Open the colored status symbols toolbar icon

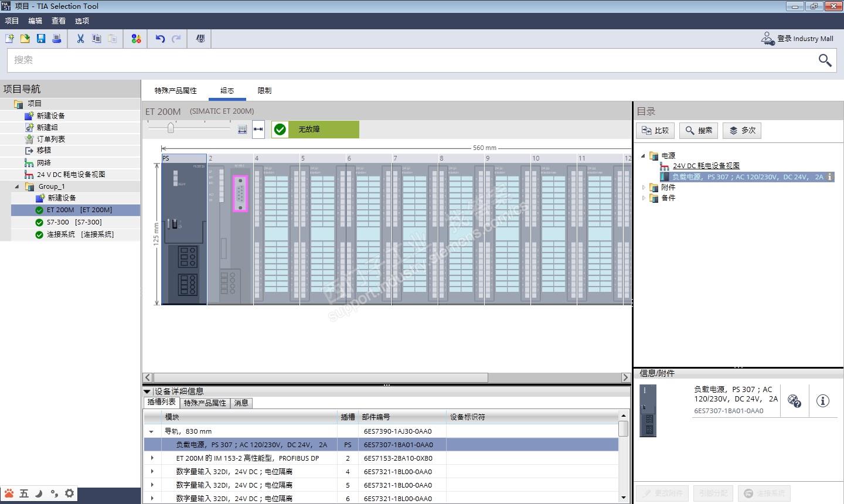click(136, 39)
